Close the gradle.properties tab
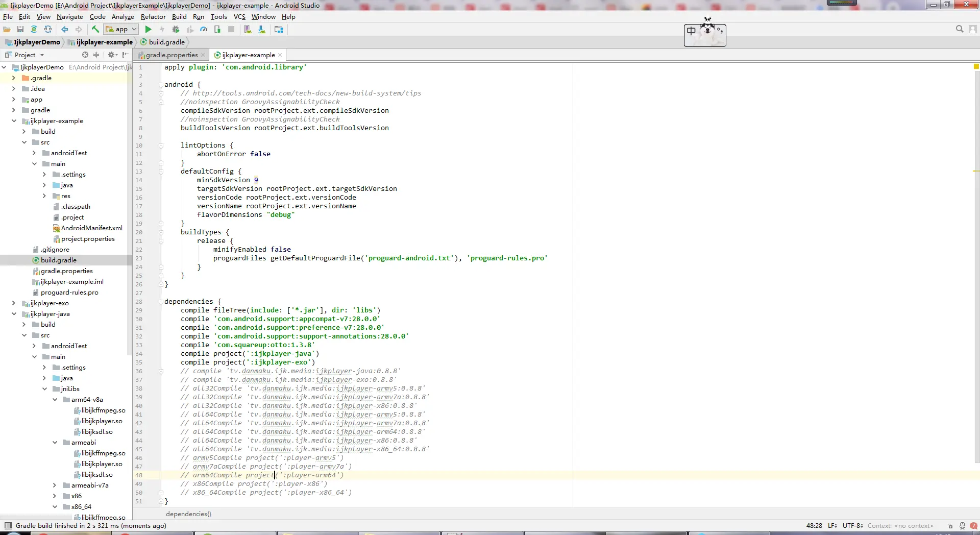The image size is (980, 535). (x=203, y=55)
